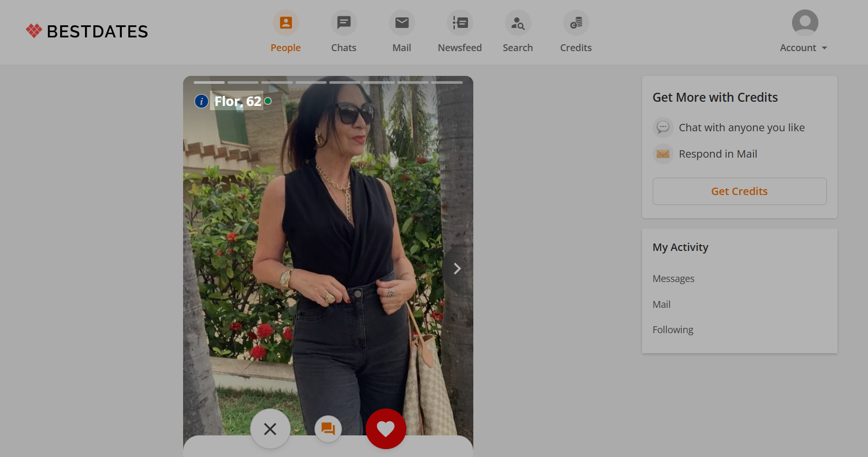The height and width of the screenshot is (457, 868).
Task: Click the Chats label in the navigation
Action: pyautogui.click(x=344, y=47)
